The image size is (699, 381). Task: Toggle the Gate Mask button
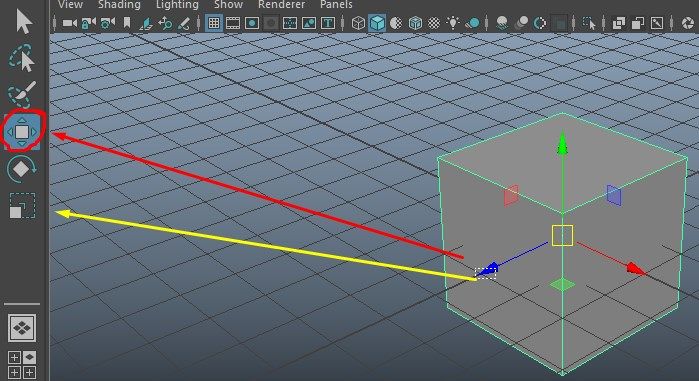point(271,23)
